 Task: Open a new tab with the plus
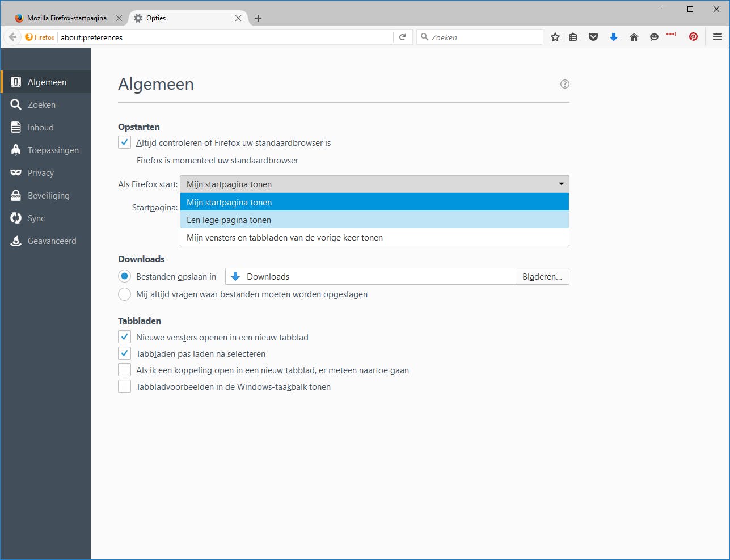(x=258, y=18)
